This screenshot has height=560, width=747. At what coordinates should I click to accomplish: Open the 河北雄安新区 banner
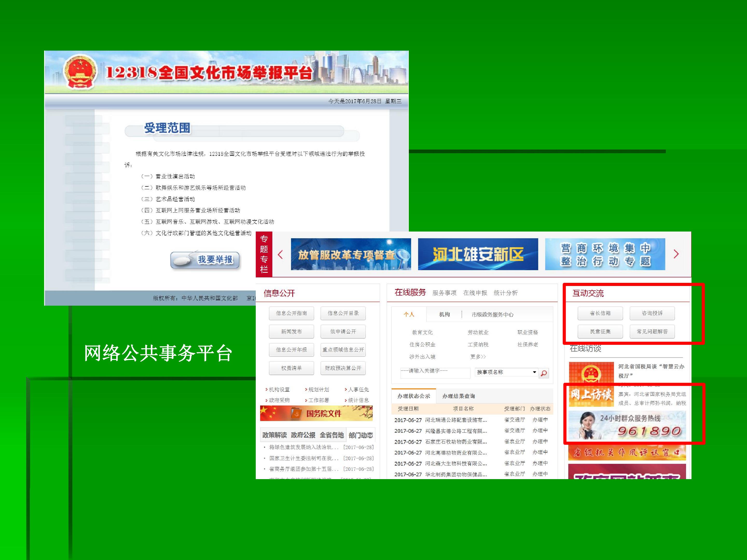click(x=478, y=254)
